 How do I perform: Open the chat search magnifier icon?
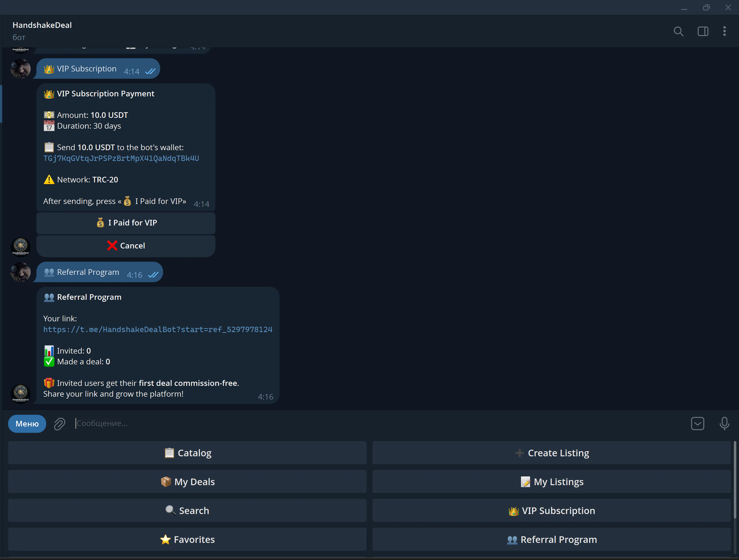678,31
